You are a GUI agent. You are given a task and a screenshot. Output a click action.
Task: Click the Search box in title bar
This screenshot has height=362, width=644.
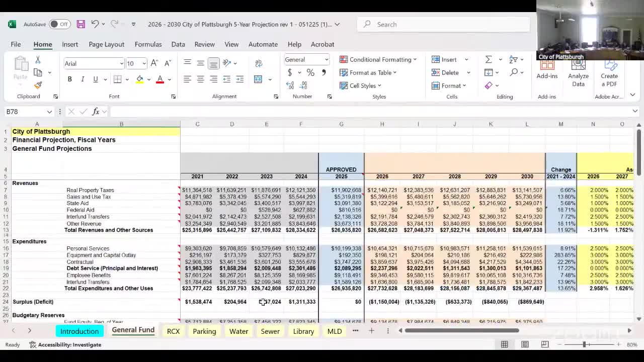443,24
